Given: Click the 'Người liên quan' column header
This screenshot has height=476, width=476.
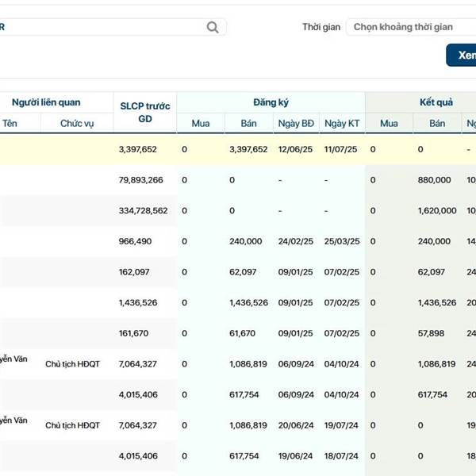Looking at the screenshot, I should tap(46, 102).
